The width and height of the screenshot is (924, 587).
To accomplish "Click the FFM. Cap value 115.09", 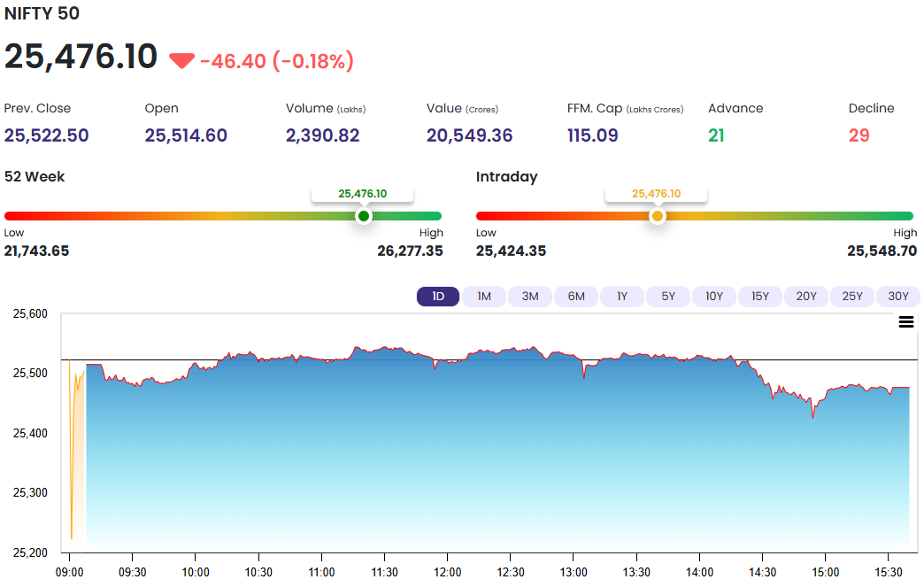I will pos(593,135).
